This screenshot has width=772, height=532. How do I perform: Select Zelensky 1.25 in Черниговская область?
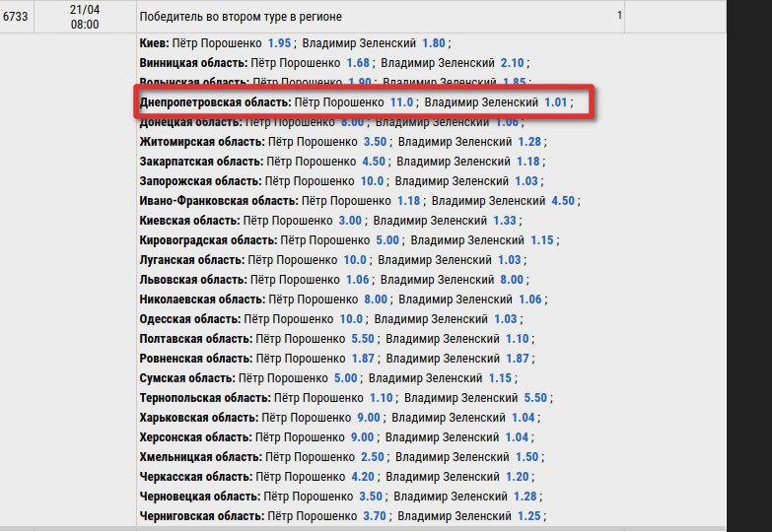tap(529, 516)
